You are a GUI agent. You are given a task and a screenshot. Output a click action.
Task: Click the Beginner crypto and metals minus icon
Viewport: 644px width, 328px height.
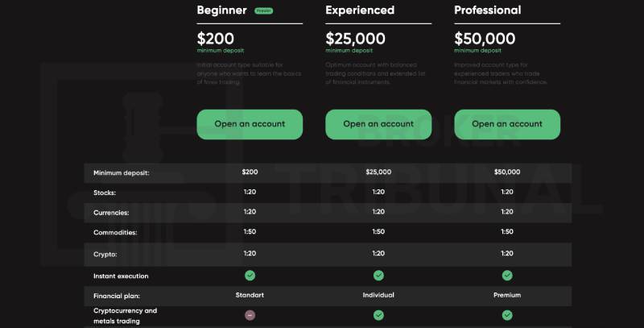pos(250,315)
